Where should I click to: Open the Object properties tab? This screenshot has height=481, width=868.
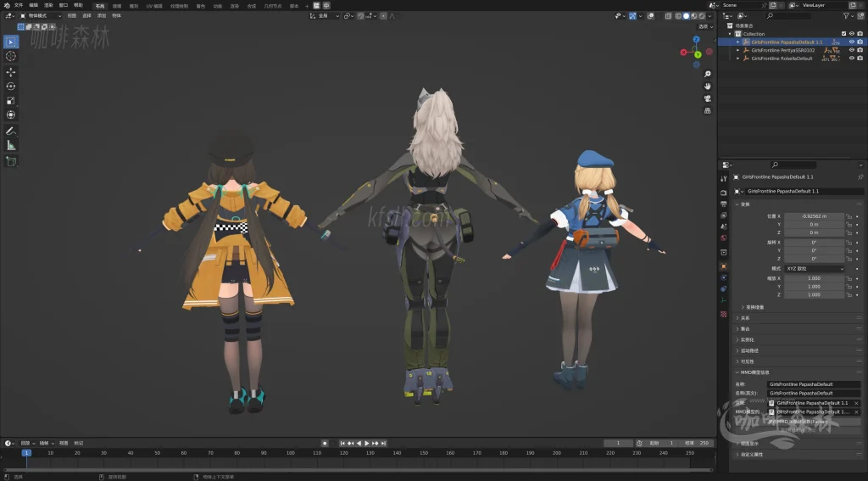pos(724,266)
